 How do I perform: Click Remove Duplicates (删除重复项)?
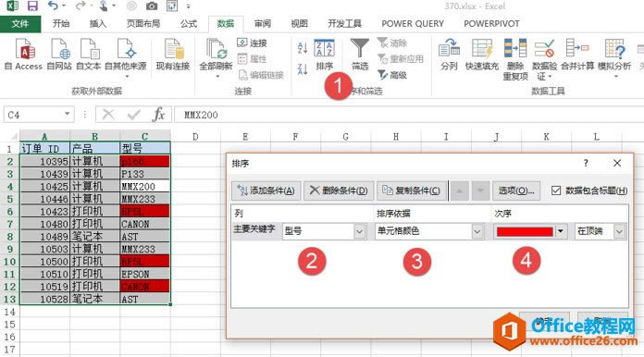pyautogui.click(x=515, y=59)
